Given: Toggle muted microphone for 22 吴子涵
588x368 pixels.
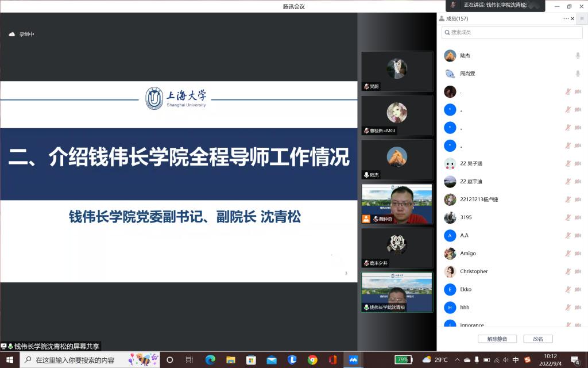Looking at the screenshot, I should 568,163.
